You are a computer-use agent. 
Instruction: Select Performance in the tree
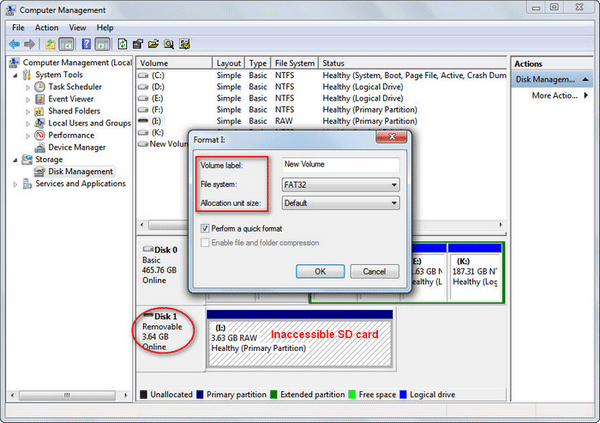pyautogui.click(x=71, y=135)
